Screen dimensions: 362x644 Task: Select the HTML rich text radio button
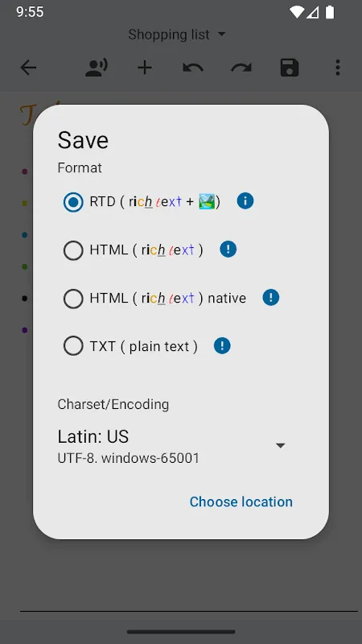click(x=73, y=250)
